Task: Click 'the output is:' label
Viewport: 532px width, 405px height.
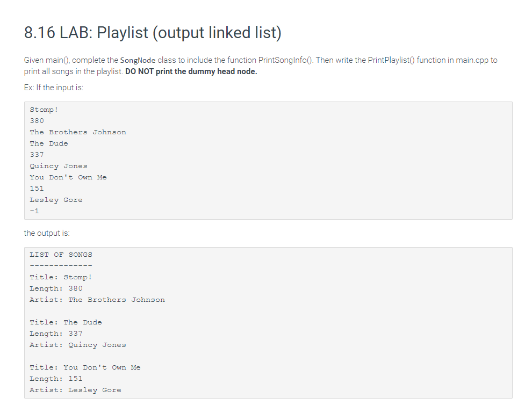Action: (x=47, y=233)
